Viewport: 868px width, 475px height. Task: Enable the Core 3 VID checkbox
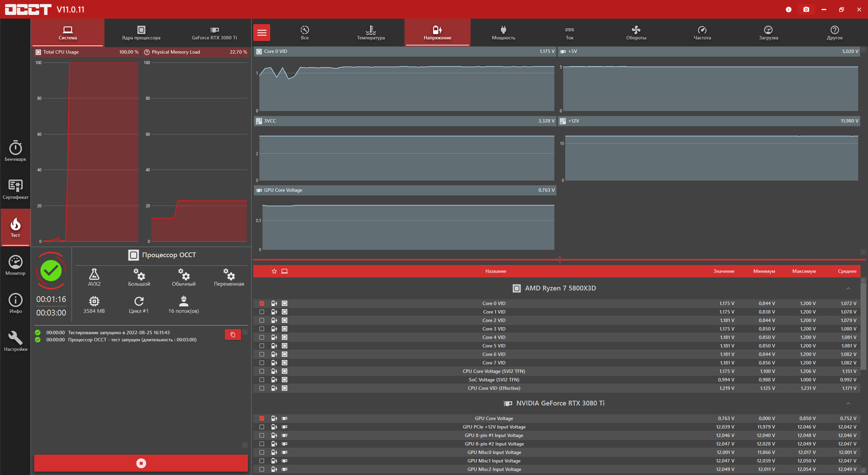click(262, 329)
